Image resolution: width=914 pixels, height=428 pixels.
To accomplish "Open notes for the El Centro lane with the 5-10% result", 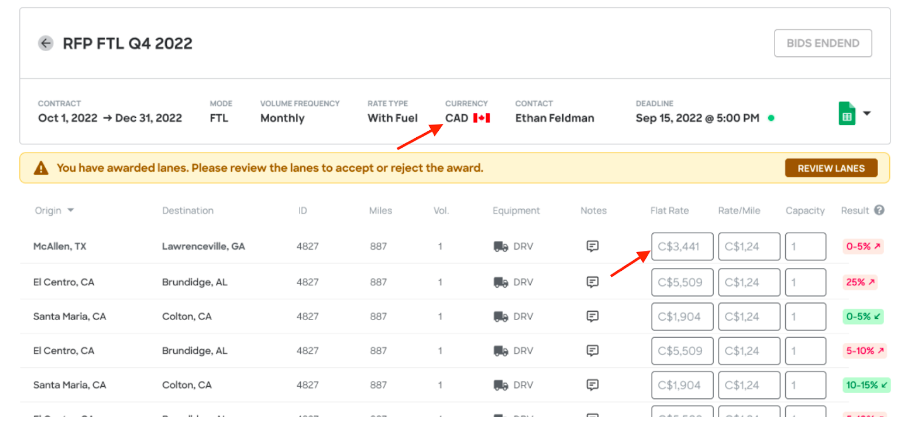I will 592,351.
